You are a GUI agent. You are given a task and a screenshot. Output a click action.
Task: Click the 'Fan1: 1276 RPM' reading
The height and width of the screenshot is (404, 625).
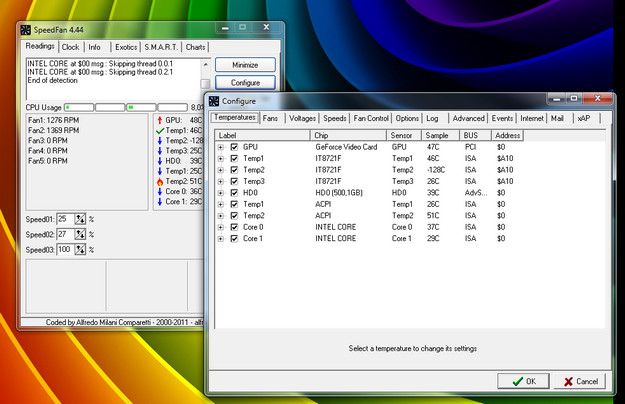pyautogui.click(x=53, y=120)
